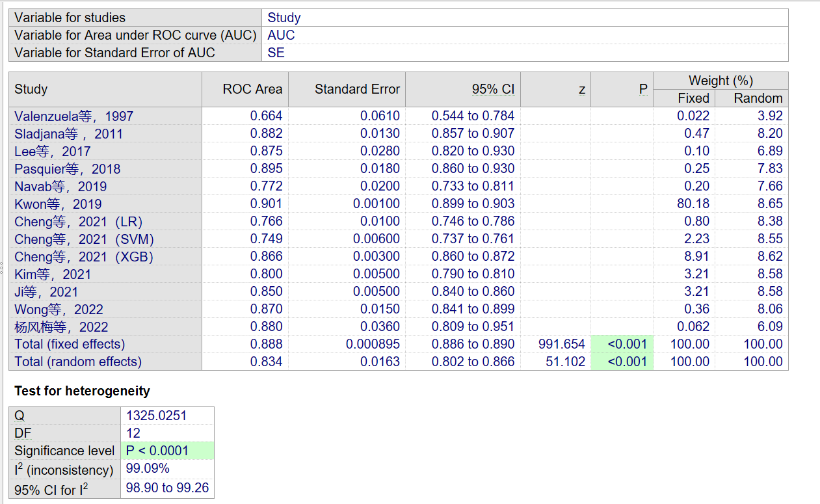Click the Weight (%) header cell
This screenshot has height=504, width=820.
pos(721,81)
